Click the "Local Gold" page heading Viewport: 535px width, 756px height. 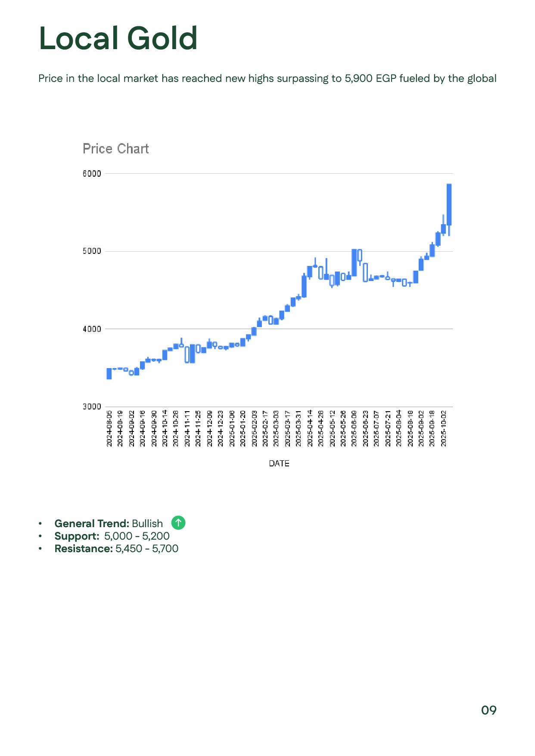pos(118,39)
